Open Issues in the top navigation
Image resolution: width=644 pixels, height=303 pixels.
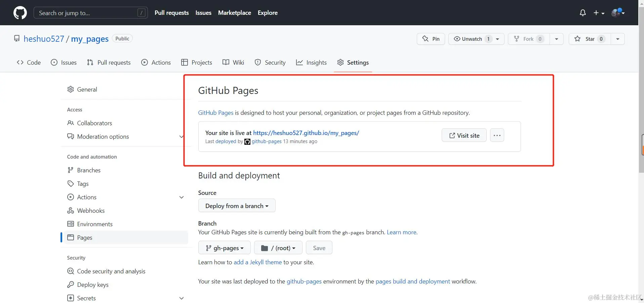coord(203,13)
